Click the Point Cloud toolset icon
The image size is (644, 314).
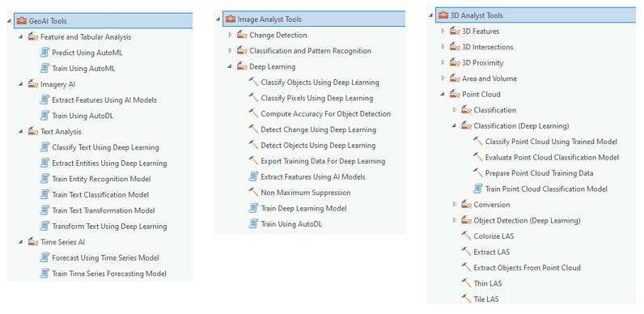point(455,94)
